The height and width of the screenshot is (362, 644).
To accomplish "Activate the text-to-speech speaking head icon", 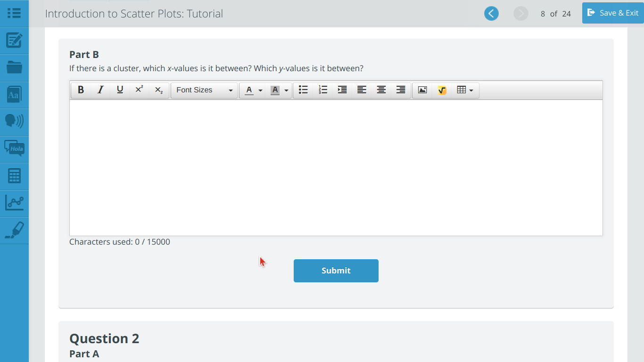I will [x=14, y=122].
